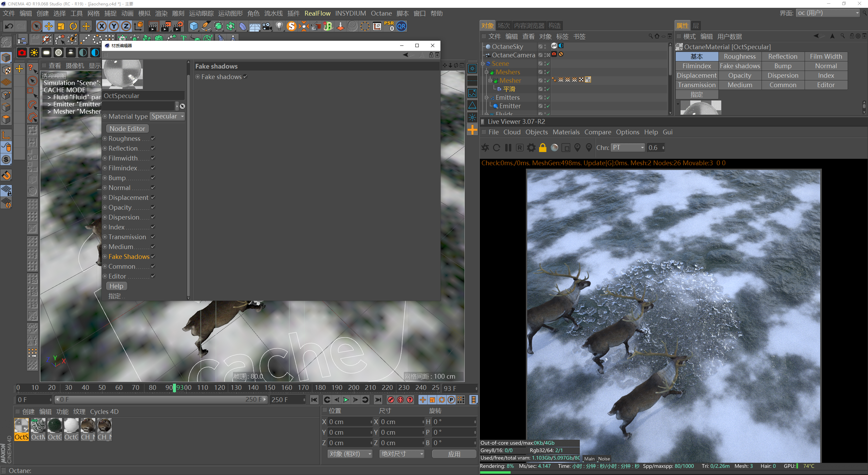Open Octane settings gear icon
Image resolution: width=868 pixels, height=475 pixels.
[x=531, y=148]
